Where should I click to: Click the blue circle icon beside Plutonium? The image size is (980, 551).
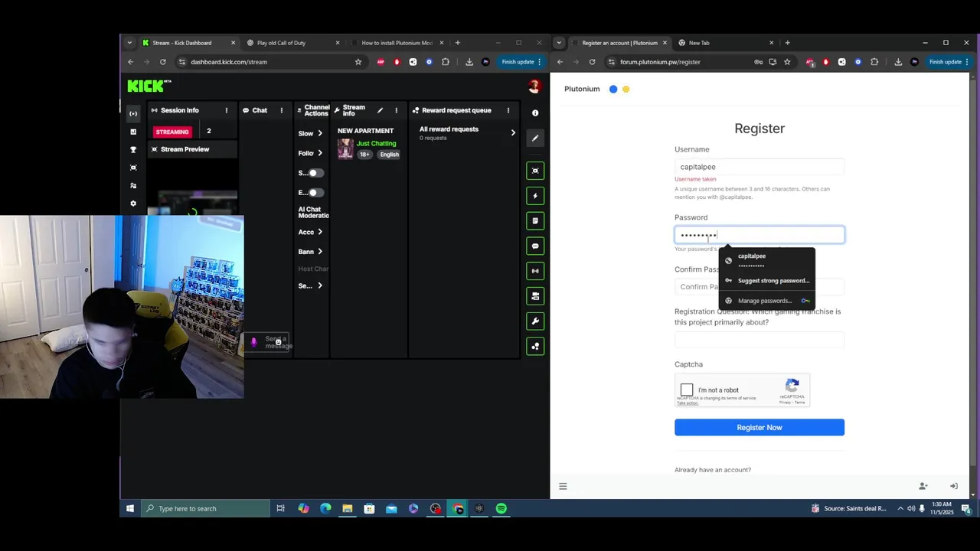pos(613,89)
